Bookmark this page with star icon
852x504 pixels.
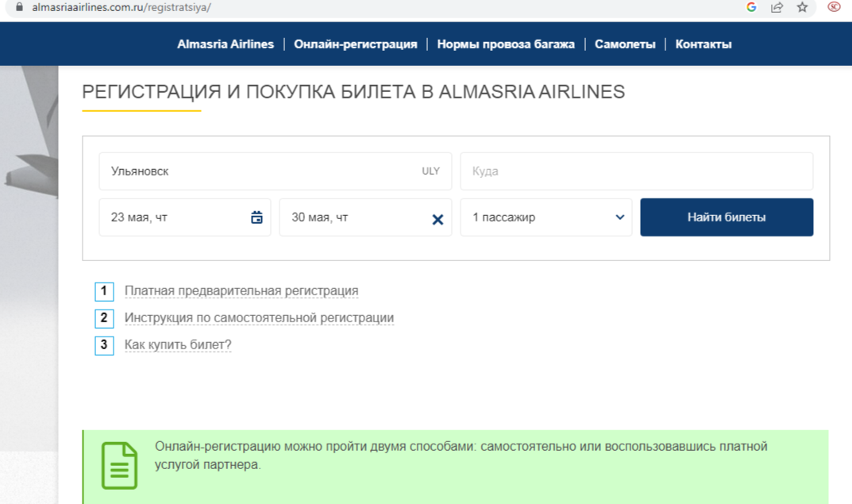(x=802, y=7)
